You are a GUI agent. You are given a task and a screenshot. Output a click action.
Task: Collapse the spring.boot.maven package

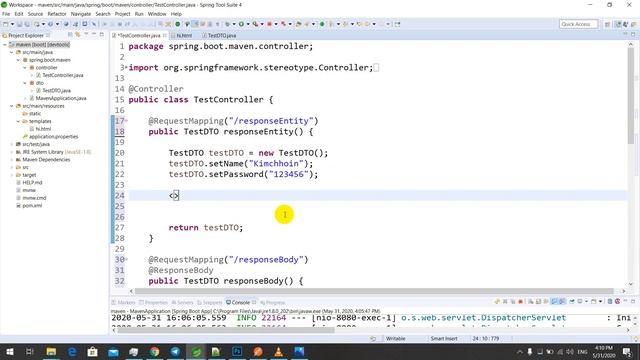(x=18, y=60)
